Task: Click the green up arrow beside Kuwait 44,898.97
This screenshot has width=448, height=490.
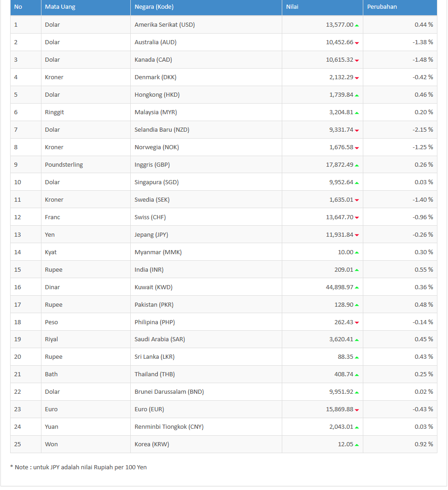Action: tap(357, 288)
